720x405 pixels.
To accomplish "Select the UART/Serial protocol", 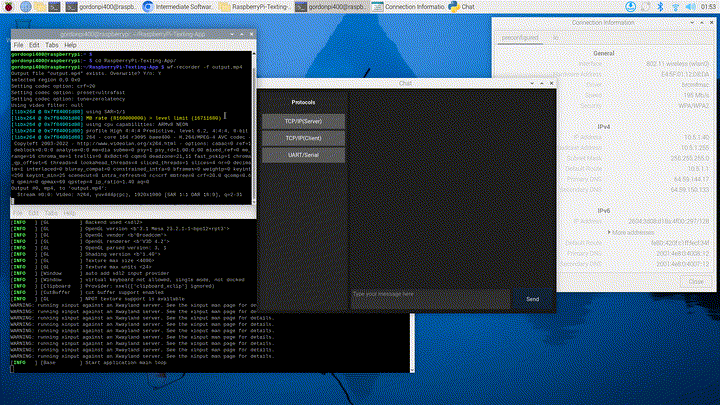I will click(303, 155).
